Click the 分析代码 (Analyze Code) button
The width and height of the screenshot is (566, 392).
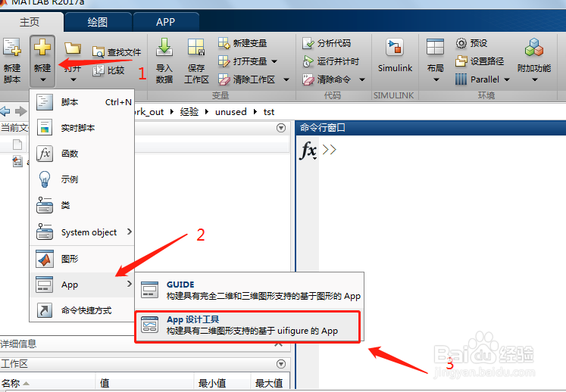coord(327,43)
